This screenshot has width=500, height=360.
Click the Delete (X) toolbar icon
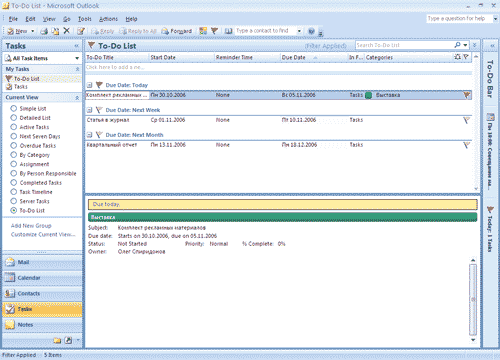point(66,31)
